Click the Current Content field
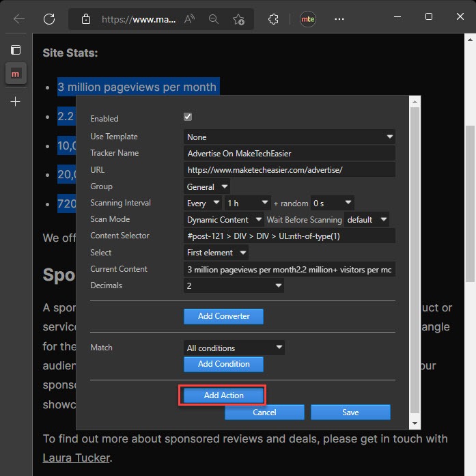The height and width of the screenshot is (476, 476). click(290, 269)
